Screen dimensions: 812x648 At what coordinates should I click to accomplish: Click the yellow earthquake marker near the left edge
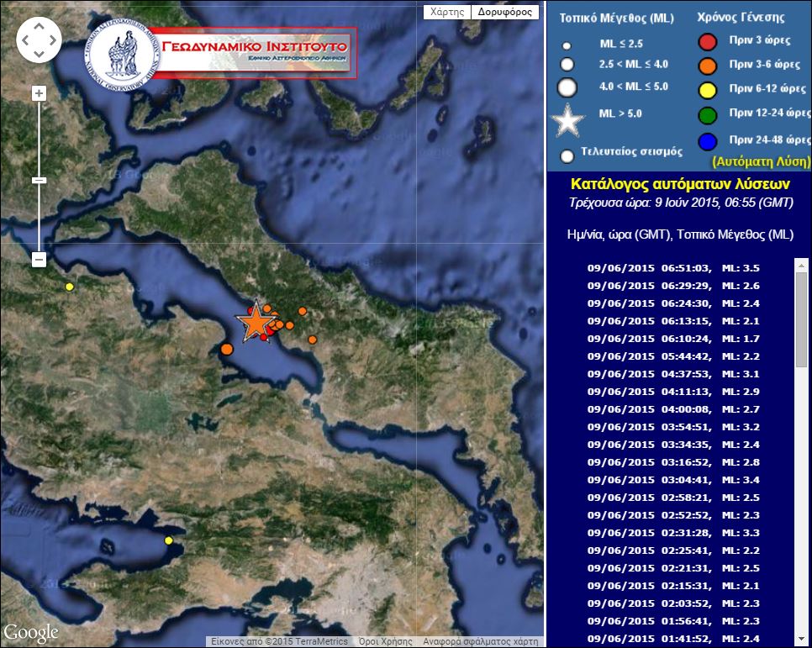coord(70,287)
